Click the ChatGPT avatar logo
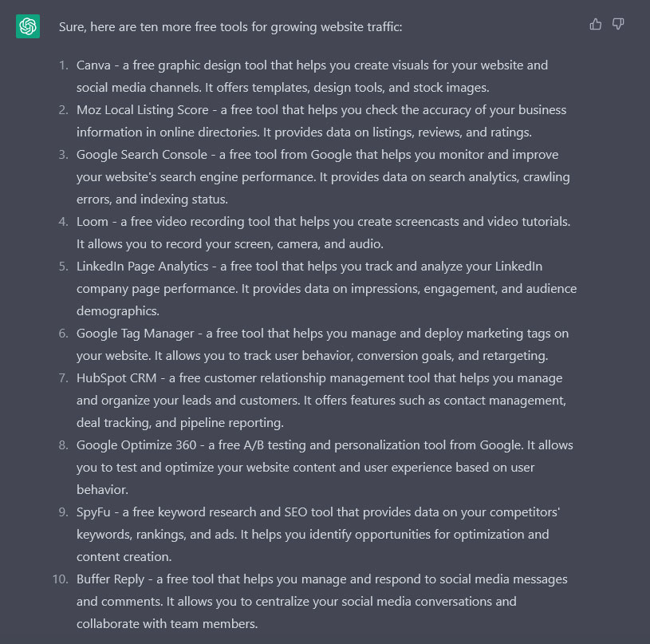Viewport: 650px width, 644px height. pyautogui.click(x=28, y=26)
